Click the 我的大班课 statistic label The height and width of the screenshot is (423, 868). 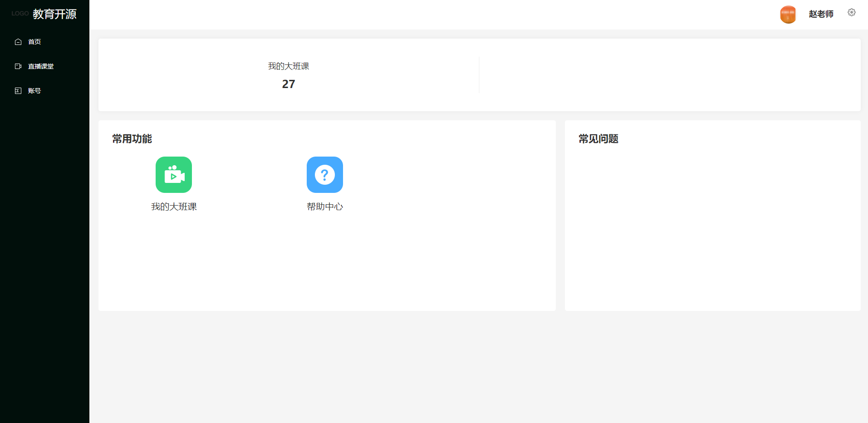[x=289, y=66]
